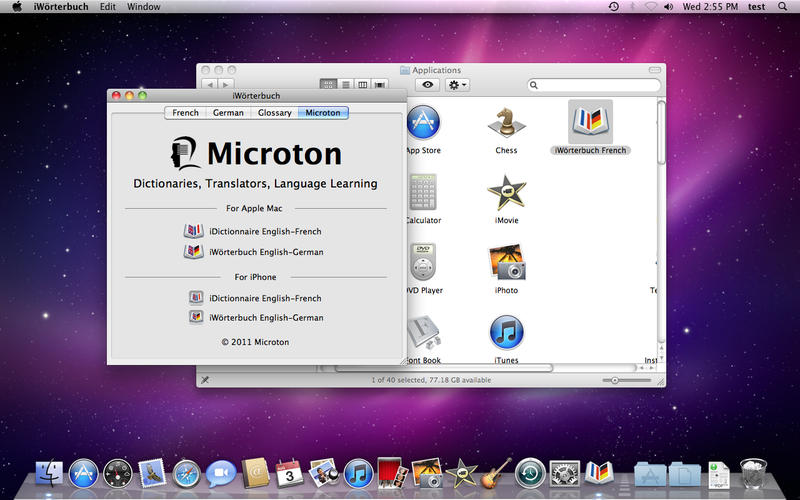This screenshot has width=800, height=500.
Task: Launch Safari from the dock
Action: pos(186,473)
